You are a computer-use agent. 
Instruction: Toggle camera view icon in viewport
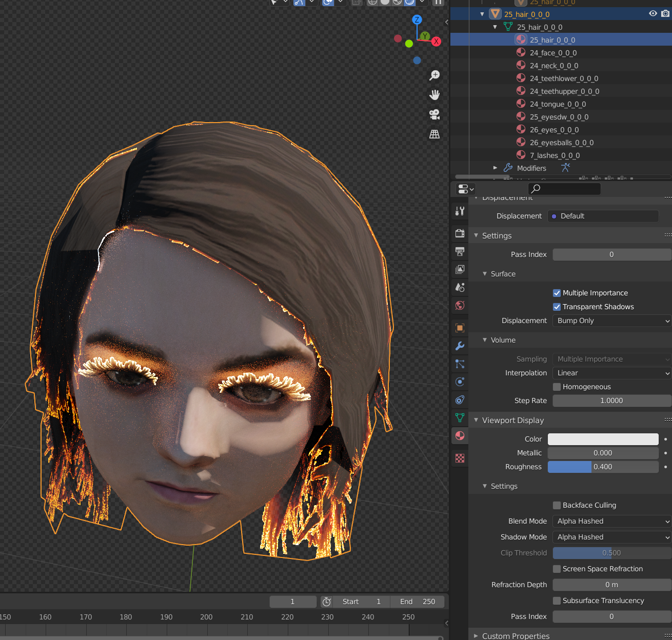point(434,114)
